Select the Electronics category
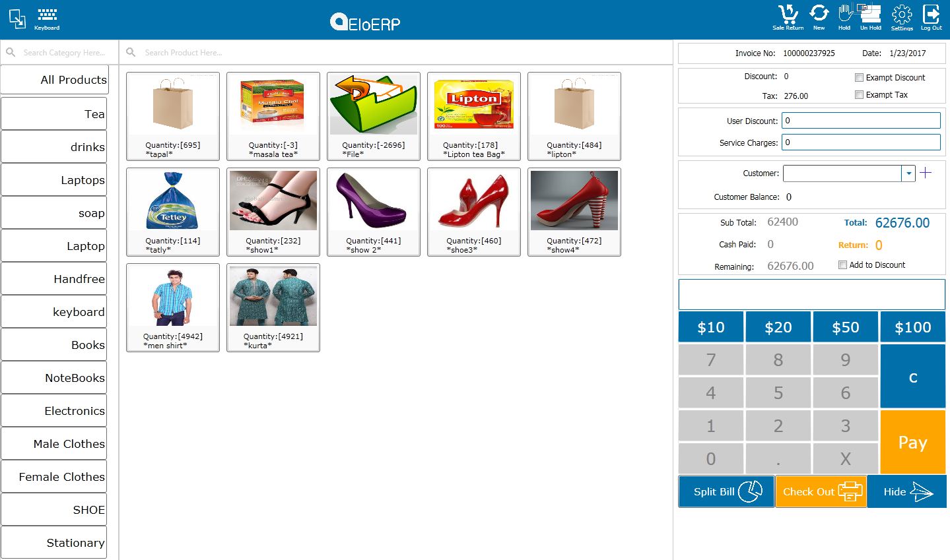Viewport: 950px width, 560px height. click(54, 411)
